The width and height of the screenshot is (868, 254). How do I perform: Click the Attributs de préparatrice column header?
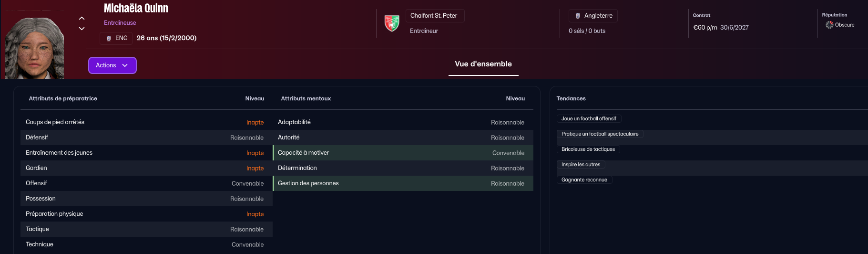(63, 99)
